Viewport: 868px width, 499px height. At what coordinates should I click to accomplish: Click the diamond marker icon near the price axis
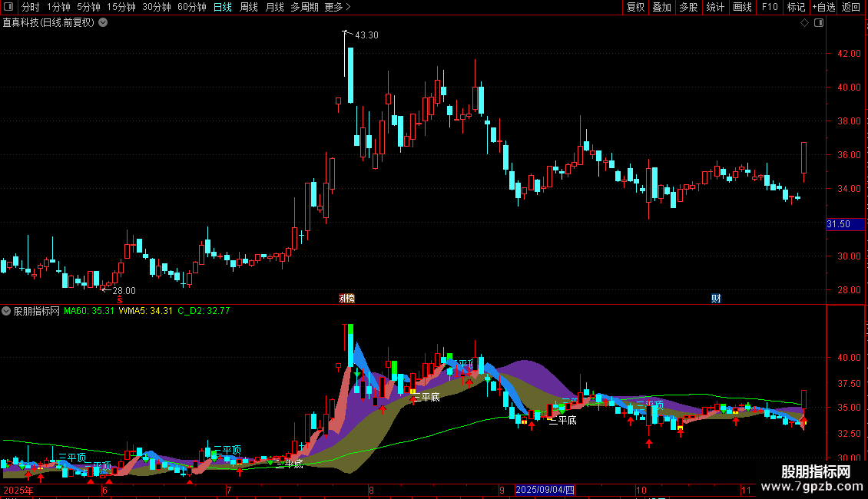[x=805, y=23]
